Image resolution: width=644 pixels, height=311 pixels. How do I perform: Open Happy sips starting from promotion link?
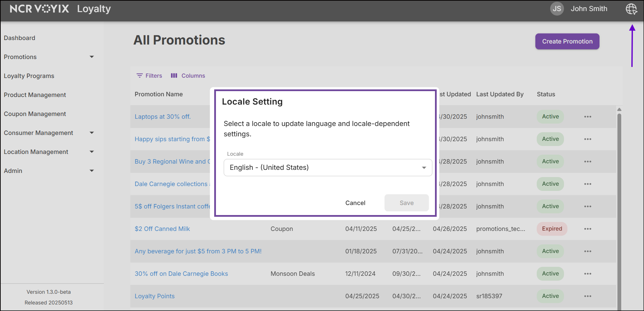tap(172, 139)
